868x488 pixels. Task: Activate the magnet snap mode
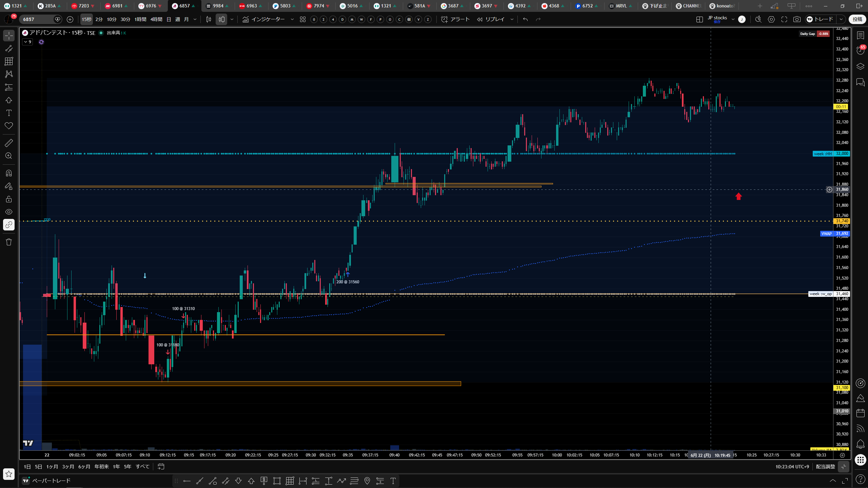(x=9, y=173)
